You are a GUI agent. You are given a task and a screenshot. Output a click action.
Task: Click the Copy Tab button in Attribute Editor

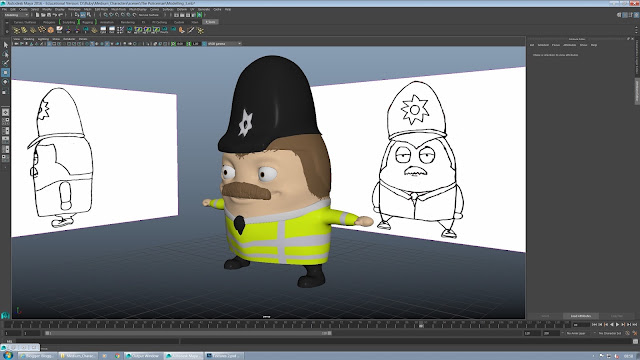click(617, 316)
